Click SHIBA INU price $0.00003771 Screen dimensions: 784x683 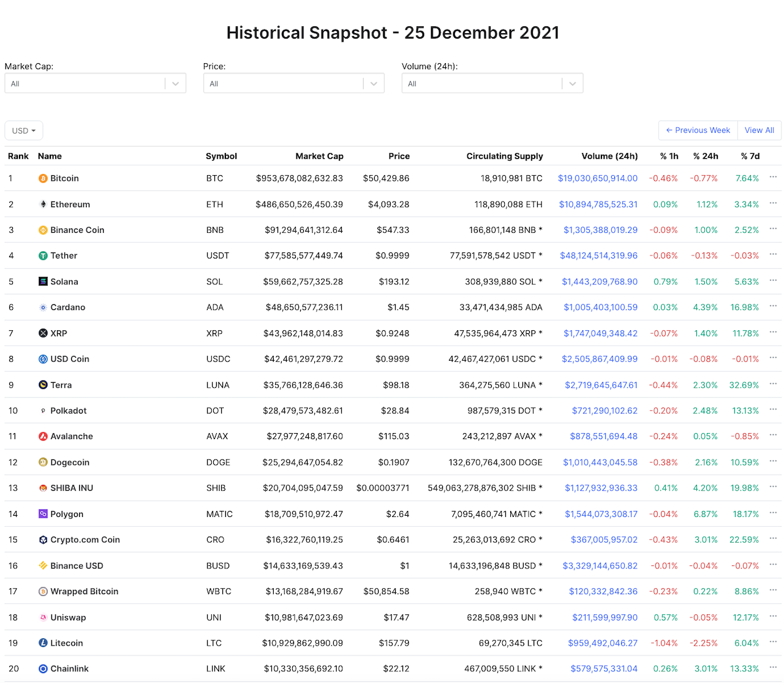(383, 488)
